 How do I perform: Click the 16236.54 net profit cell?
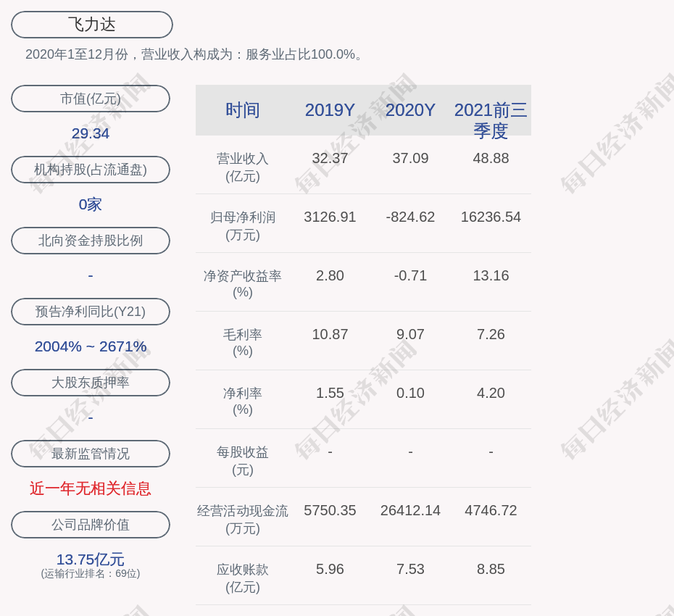491,217
